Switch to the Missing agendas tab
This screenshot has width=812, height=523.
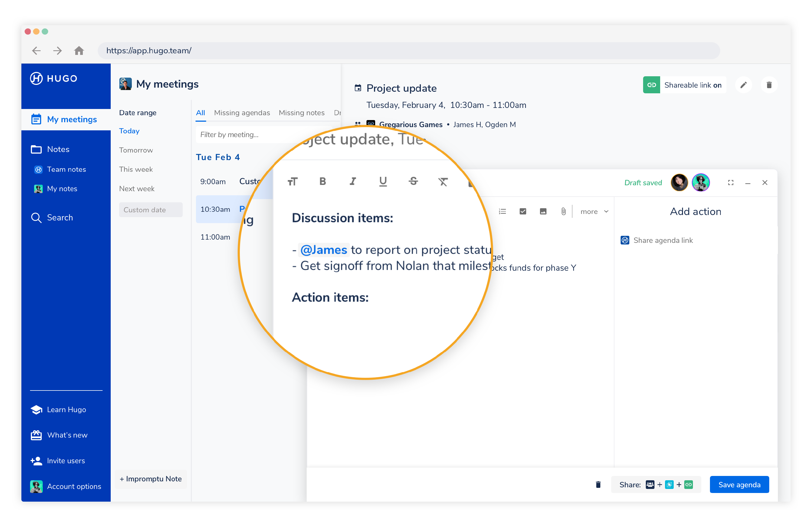242,113
